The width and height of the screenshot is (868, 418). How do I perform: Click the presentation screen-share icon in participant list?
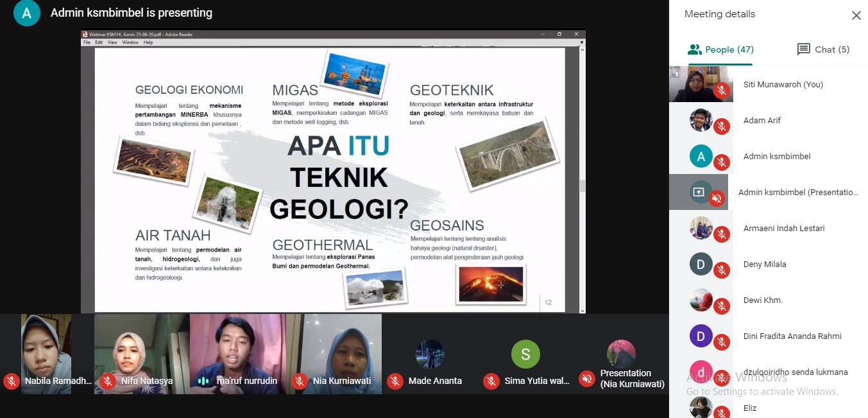click(x=698, y=192)
